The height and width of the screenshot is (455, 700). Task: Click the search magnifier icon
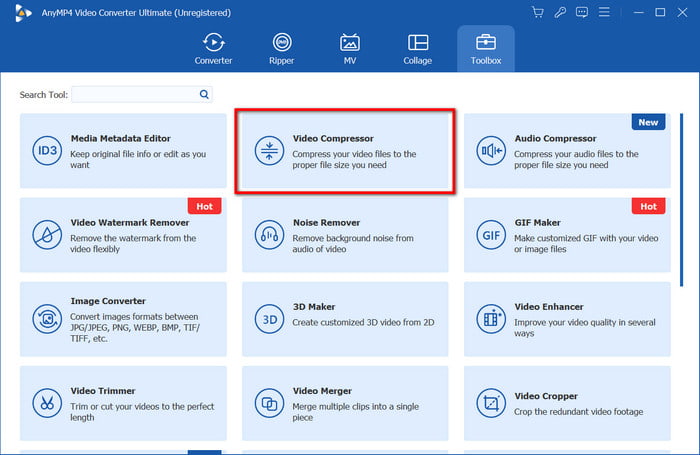click(x=204, y=94)
